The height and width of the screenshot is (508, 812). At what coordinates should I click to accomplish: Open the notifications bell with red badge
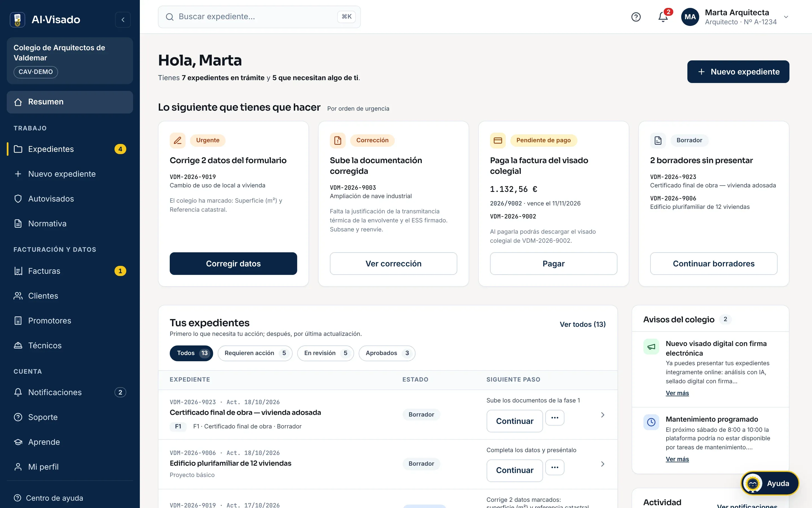(663, 17)
